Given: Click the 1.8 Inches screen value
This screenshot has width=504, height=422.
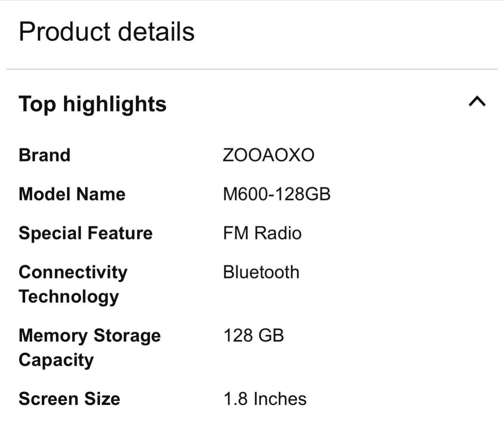Looking at the screenshot, I should point(265,399).
